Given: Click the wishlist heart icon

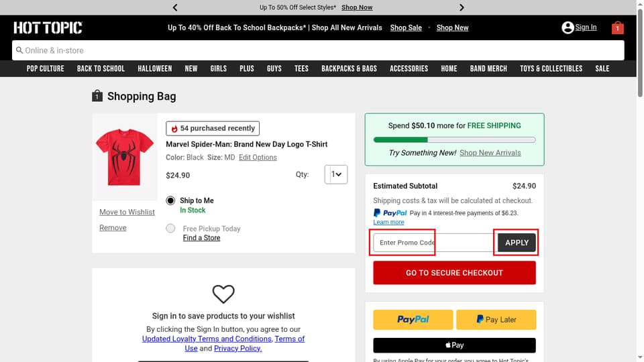Looking at the screenshot, I should [223, 294].
